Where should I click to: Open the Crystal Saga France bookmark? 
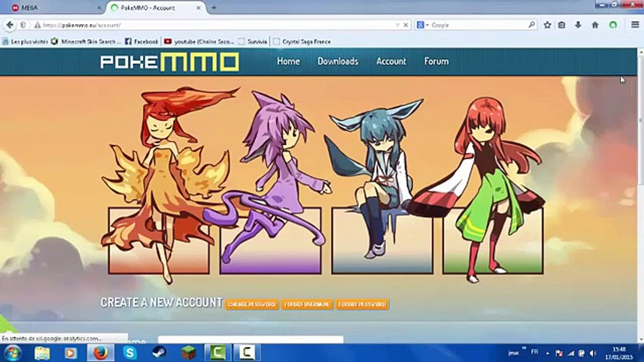point(302,42)
